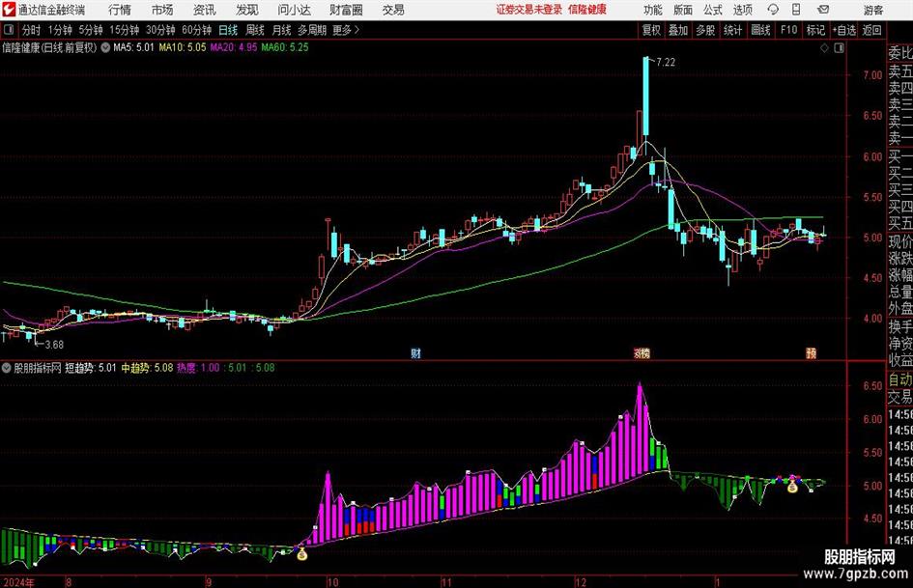Click the 证券交易未登录 link
The width and height of the screenshot is (913, 588).
[529, 10]
